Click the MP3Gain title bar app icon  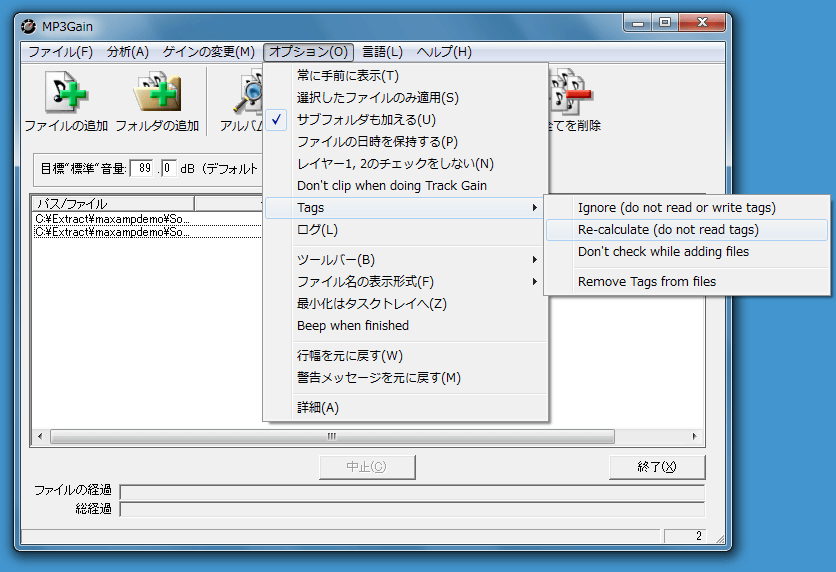pyautogui.click(x=29, y=26)
